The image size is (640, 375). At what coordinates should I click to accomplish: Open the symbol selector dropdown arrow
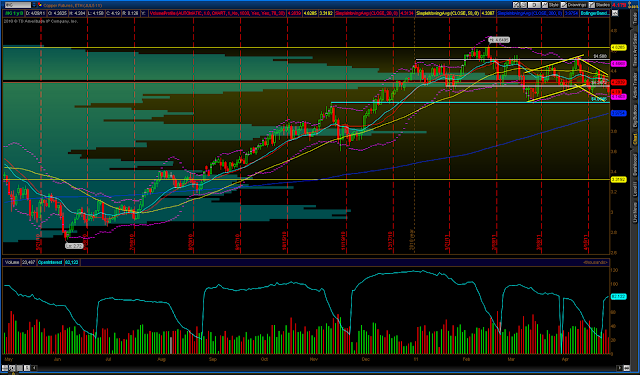(x=34, y=5)
